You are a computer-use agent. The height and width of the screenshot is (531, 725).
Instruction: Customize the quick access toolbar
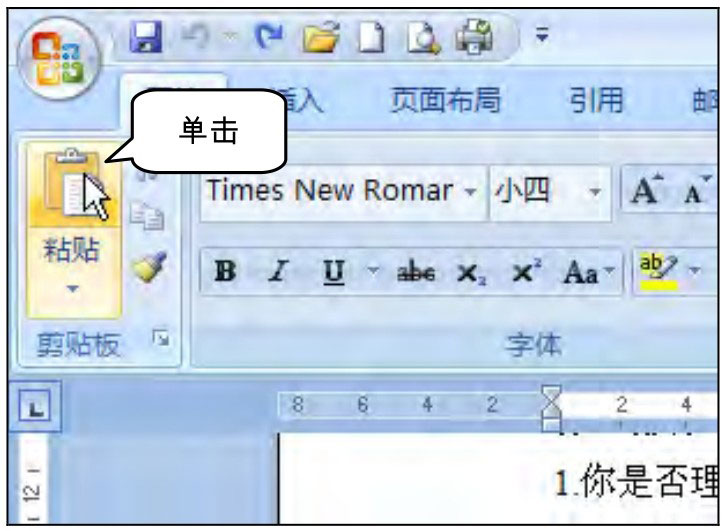pos(542,35)
